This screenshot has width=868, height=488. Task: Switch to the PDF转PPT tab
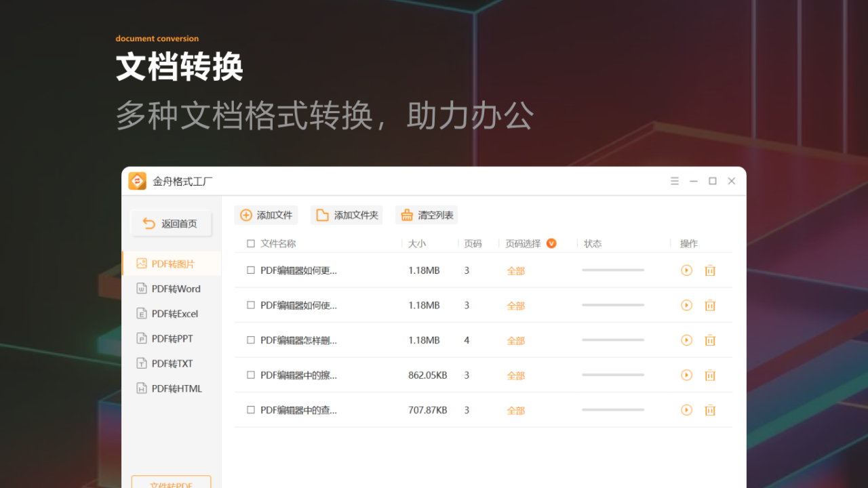click(171, 338)
